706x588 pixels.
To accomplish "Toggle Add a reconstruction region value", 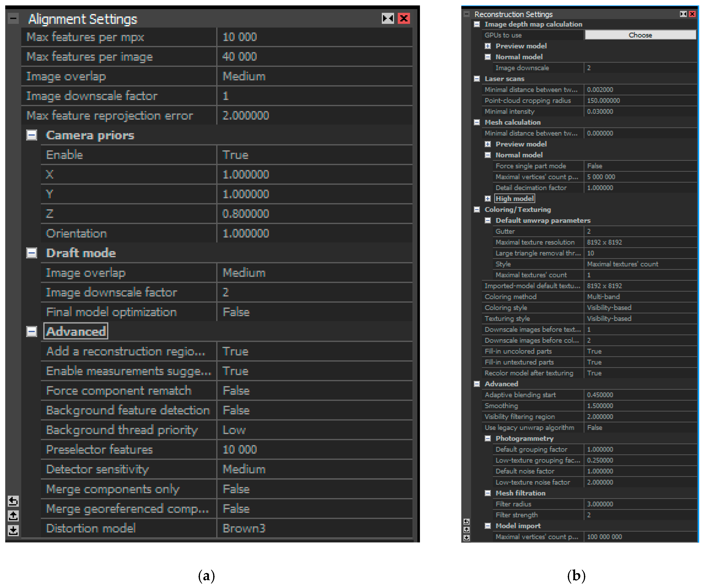I will (x=315, y=351).
